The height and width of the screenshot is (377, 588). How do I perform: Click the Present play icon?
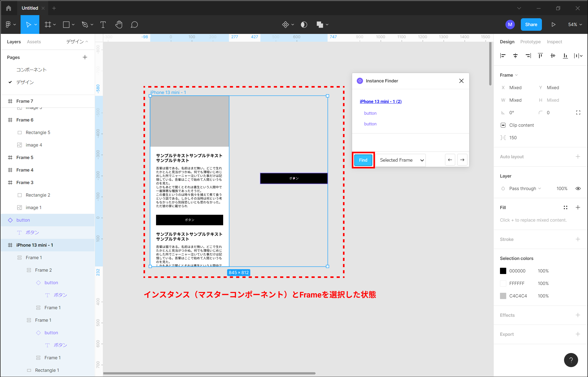coord(553,25)
